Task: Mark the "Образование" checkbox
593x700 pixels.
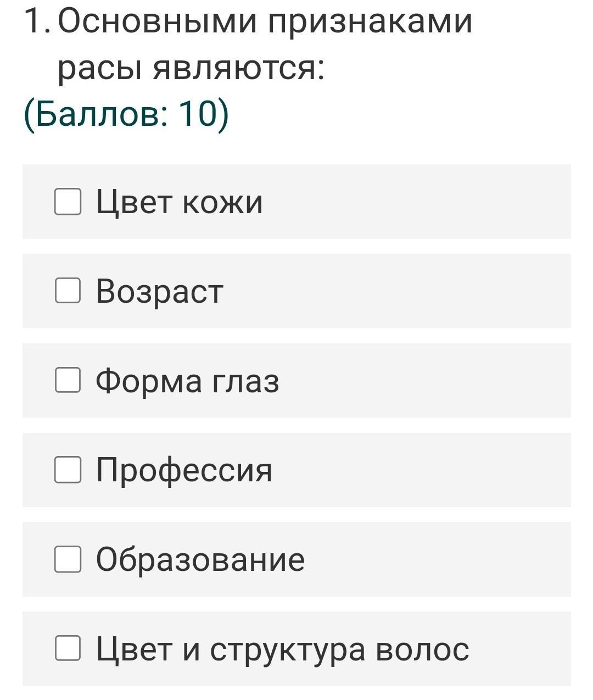Action: click(68, 559)
